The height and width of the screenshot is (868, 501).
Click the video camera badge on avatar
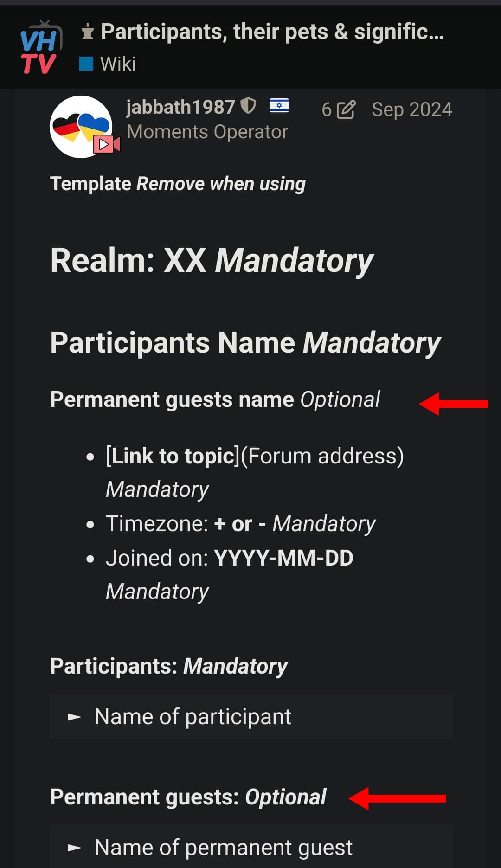[x=107, y=144]
